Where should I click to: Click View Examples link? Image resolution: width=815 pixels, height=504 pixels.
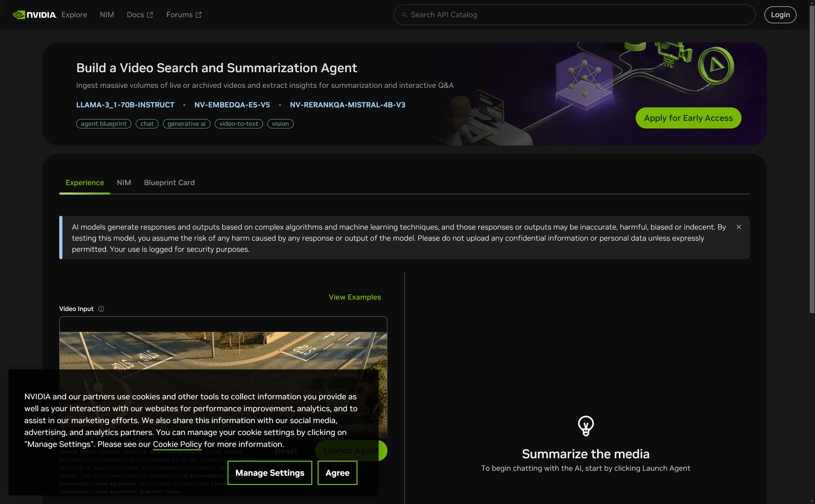pyautogui.click(x=355, y=297)
